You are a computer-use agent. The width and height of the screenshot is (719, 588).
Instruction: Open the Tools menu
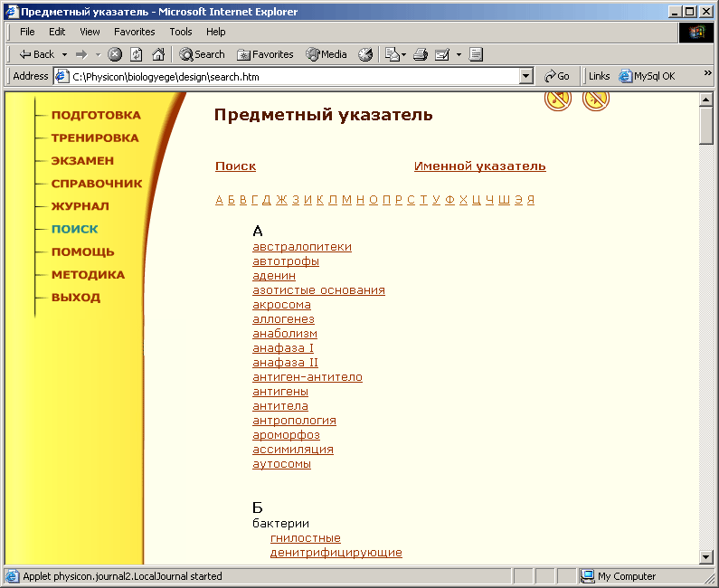tap(181, 32)
